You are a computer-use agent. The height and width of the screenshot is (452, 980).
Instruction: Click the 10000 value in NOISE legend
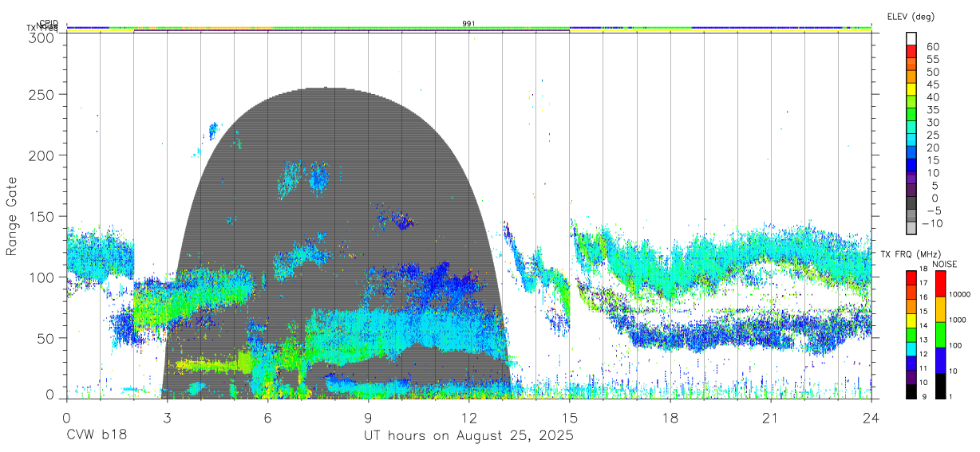pos(959,294)
